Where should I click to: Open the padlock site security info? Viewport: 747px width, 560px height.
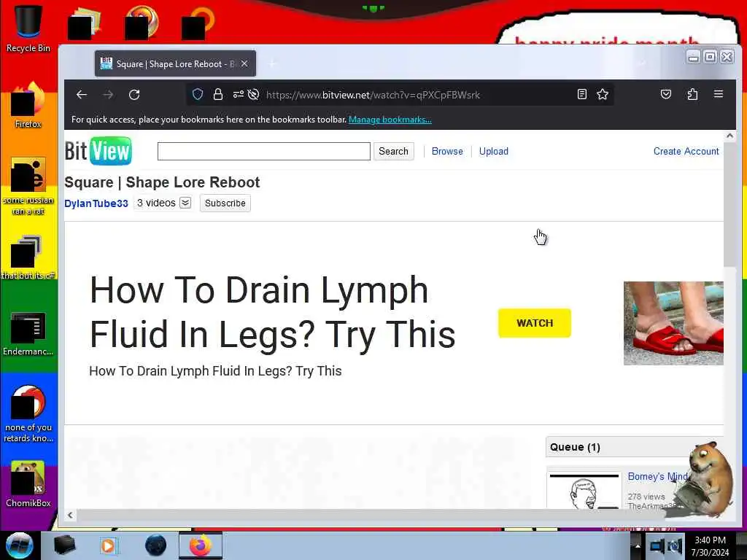217,94
